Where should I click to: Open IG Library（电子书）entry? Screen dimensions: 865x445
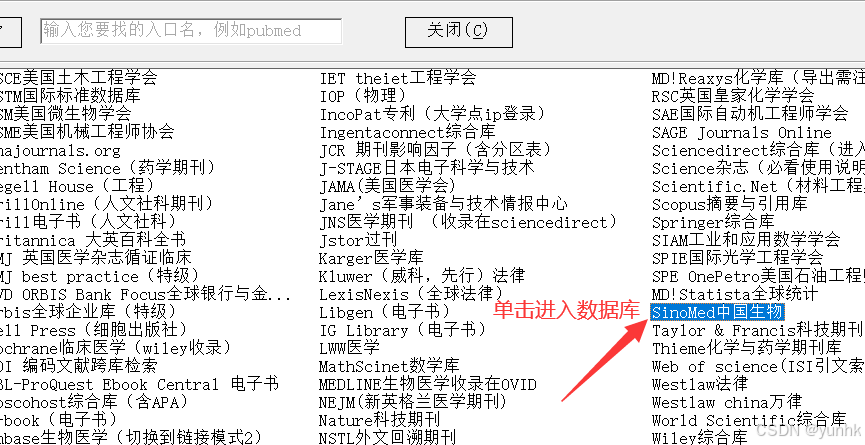[404, 330]
